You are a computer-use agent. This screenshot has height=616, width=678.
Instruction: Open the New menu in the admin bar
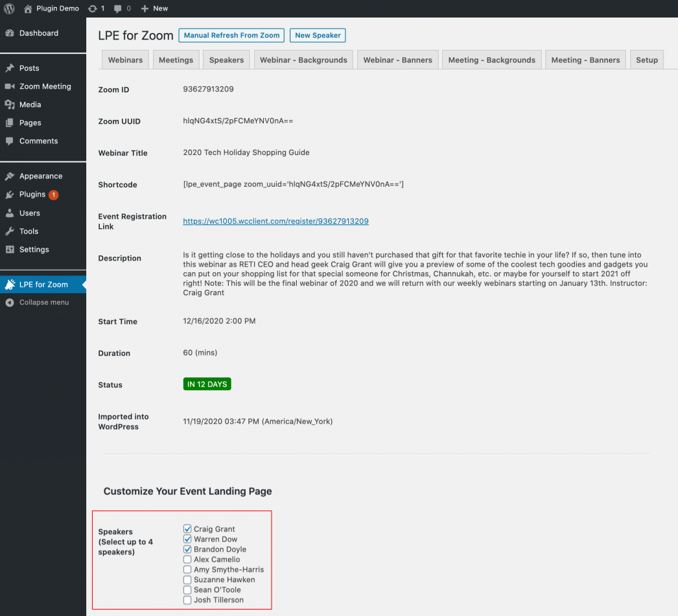click(x=154, y=8)
